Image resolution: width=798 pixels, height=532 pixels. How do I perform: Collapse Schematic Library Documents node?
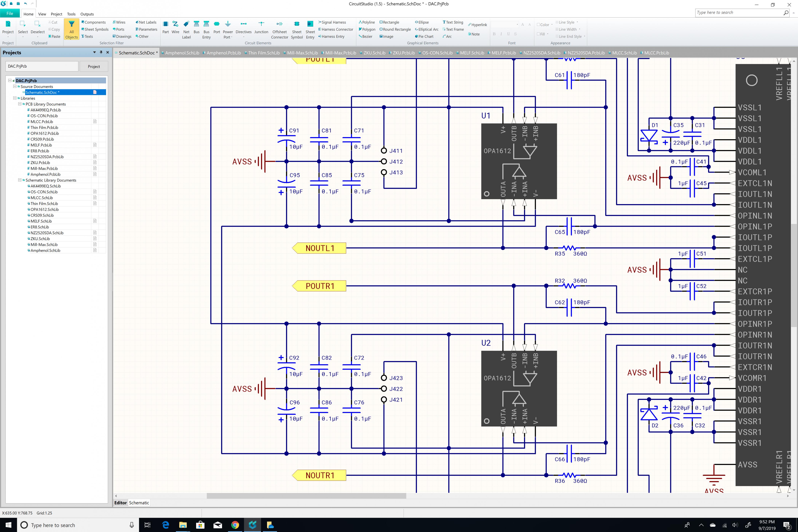coord(20,180)
